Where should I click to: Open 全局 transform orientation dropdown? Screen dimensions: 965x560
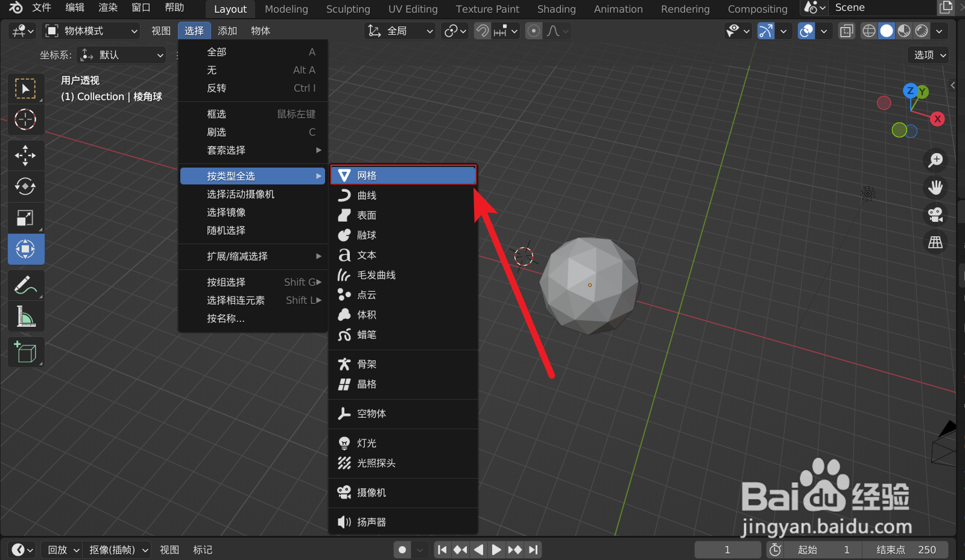(400, 31)
